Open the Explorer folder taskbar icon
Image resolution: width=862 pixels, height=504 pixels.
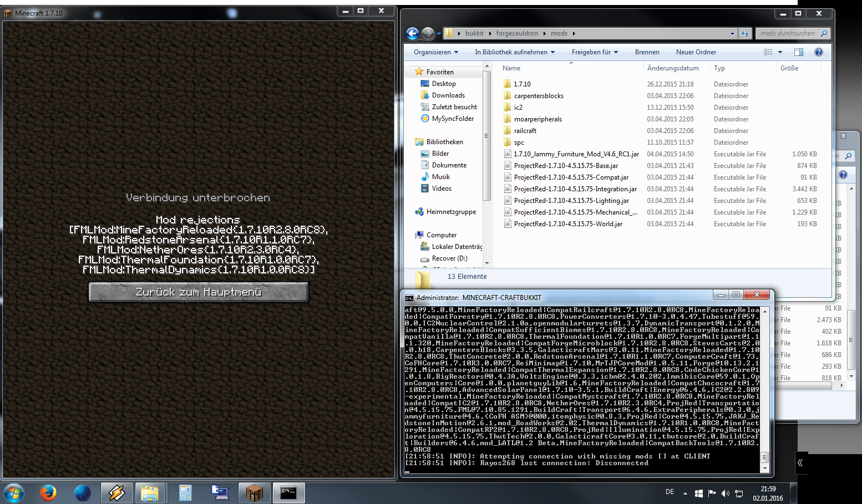(x=150, y=492)
